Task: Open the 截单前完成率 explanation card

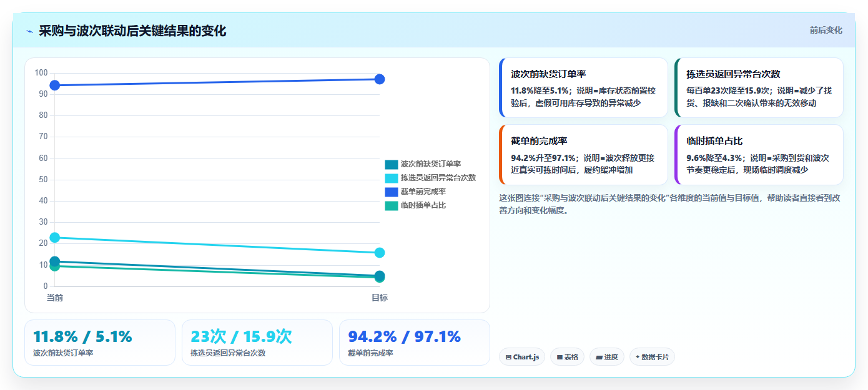Action: point(583,155)
